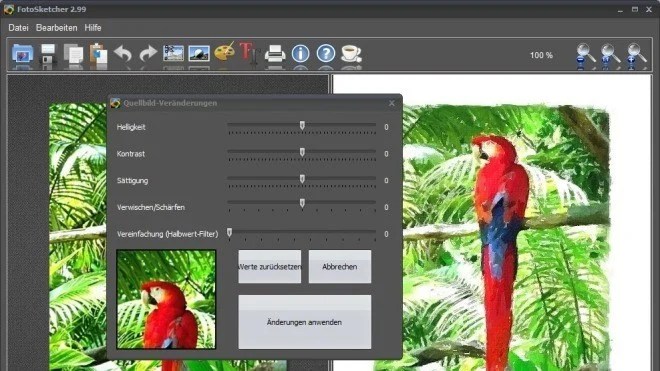Image resolution: width=660 pixels, height=371 pixels.
Task: Click Änderungen anwenden button
Action: pos(305,322)
